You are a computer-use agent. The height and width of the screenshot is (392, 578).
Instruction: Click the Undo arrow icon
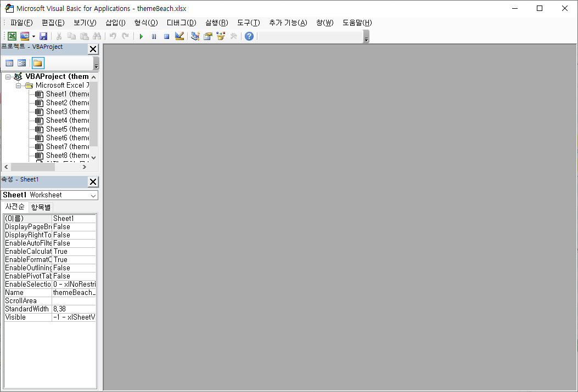(113, 36)
